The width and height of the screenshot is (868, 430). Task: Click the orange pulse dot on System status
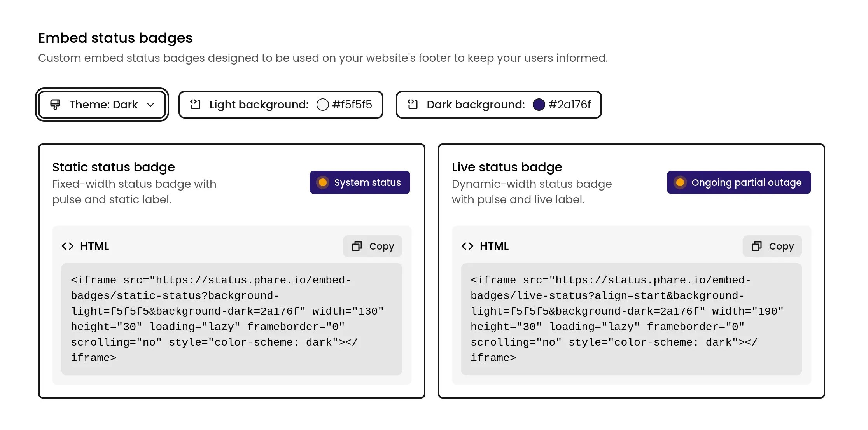pos(323,182)
